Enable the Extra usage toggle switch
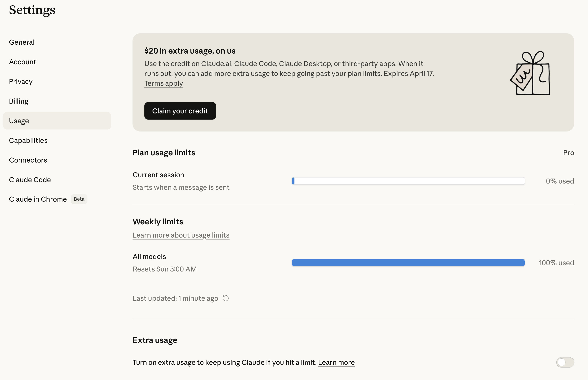Image resolution: width=588 pixels, height=380 pixels. pos(565,362)
